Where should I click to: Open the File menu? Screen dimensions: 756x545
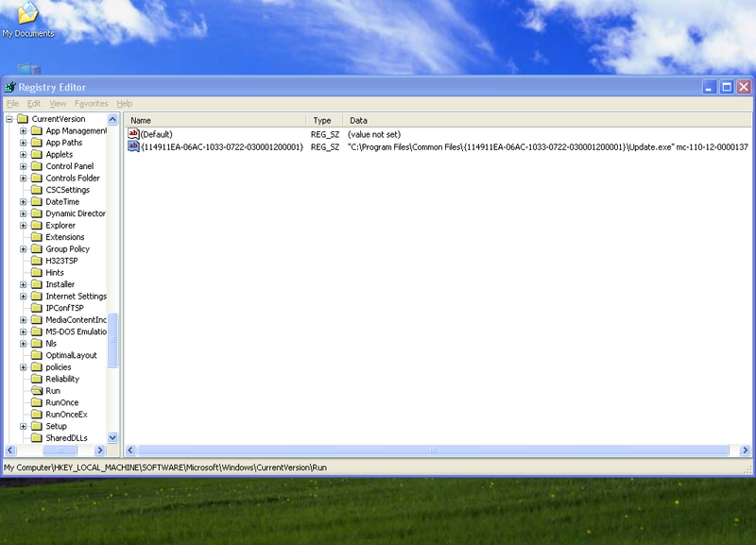pyautogui.click(x=12, y=104)
